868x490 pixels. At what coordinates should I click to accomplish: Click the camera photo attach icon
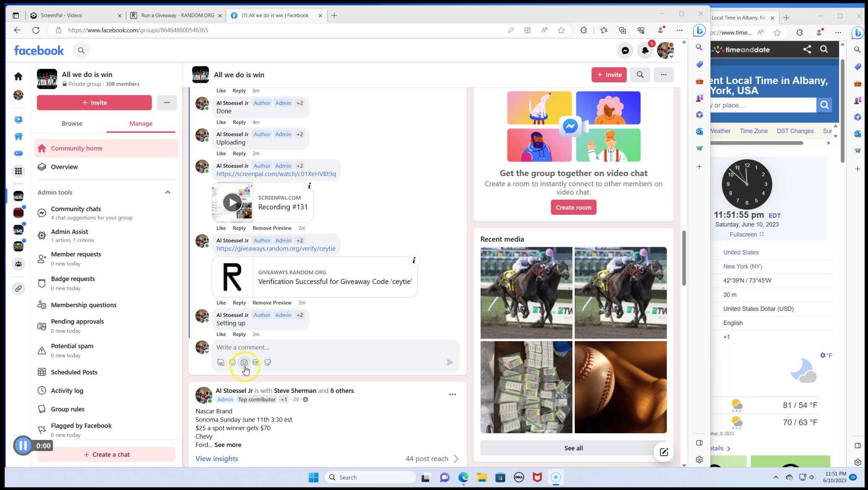click(x=244, y=362)
